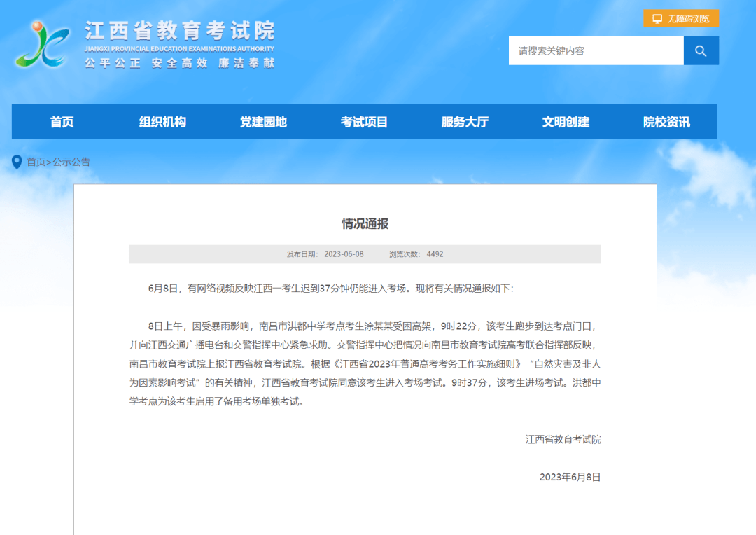Click the 公示公告 breadcrumb link
This screenshot has width=756, height=535.
coord(71,162)
